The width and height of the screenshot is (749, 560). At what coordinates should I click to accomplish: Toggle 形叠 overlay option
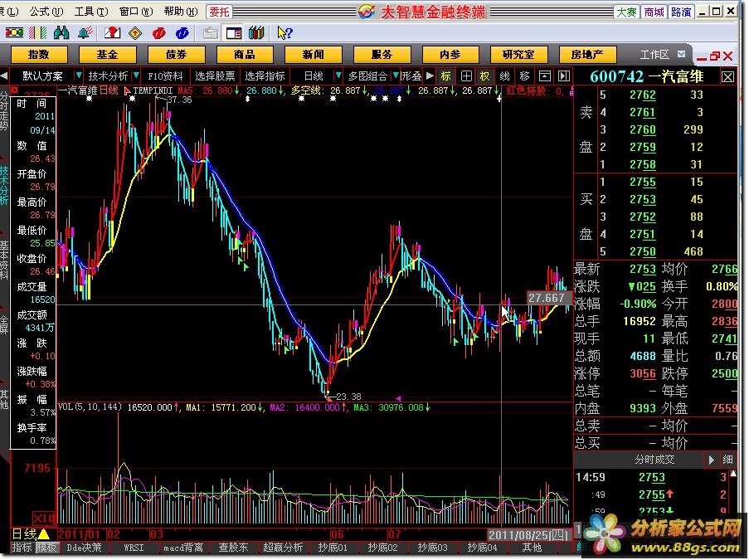pyautogui.click(x=411, y=76)
